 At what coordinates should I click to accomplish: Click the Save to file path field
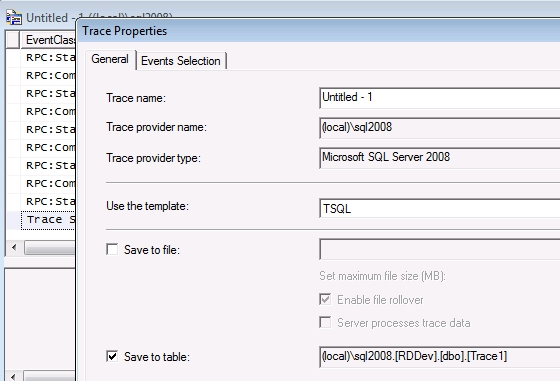point(440,249)
